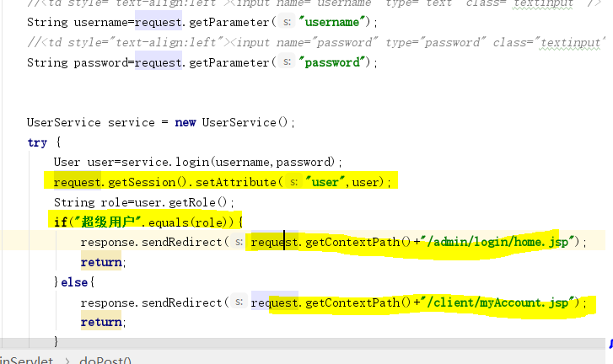Click the doPost() breadcrumb

tap(105, 360)
